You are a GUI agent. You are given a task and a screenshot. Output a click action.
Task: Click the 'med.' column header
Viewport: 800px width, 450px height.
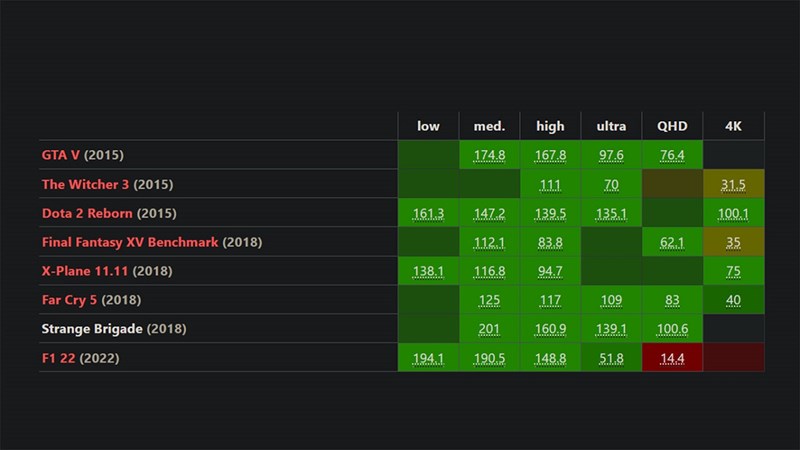489,126
